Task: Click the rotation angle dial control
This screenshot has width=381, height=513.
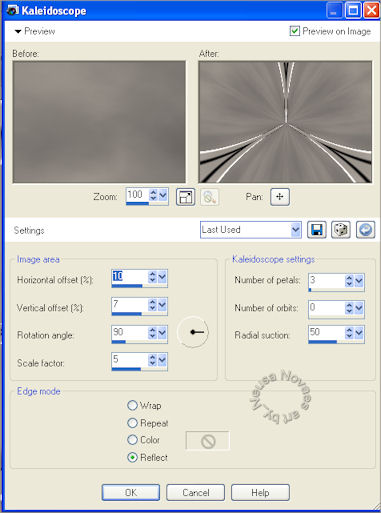Action: click(193, 332)
